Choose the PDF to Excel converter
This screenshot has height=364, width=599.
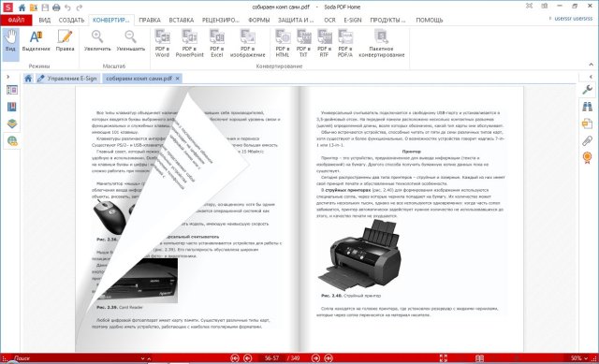(216, 44)
